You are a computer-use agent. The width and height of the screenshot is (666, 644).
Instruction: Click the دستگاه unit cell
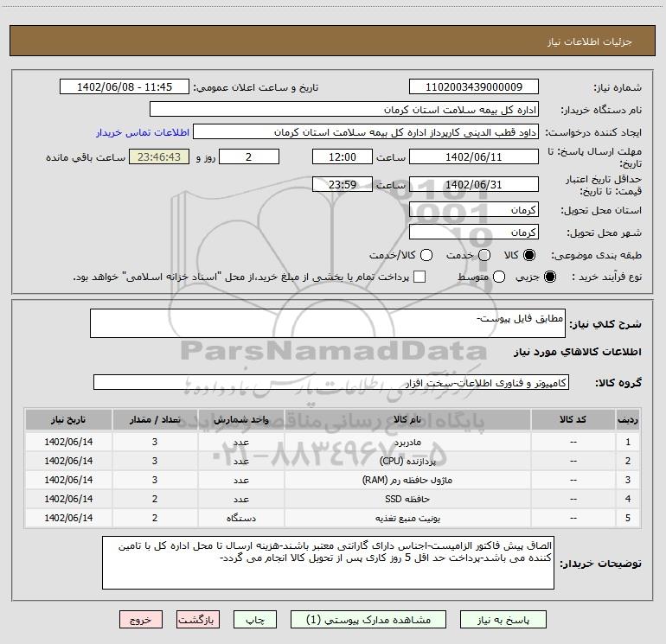240,518
